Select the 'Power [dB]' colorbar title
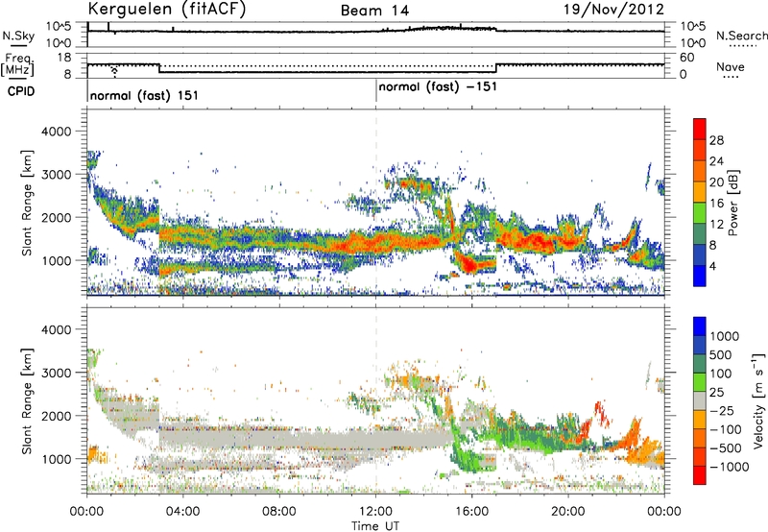768x532 pixels. (x=733, y=203)
